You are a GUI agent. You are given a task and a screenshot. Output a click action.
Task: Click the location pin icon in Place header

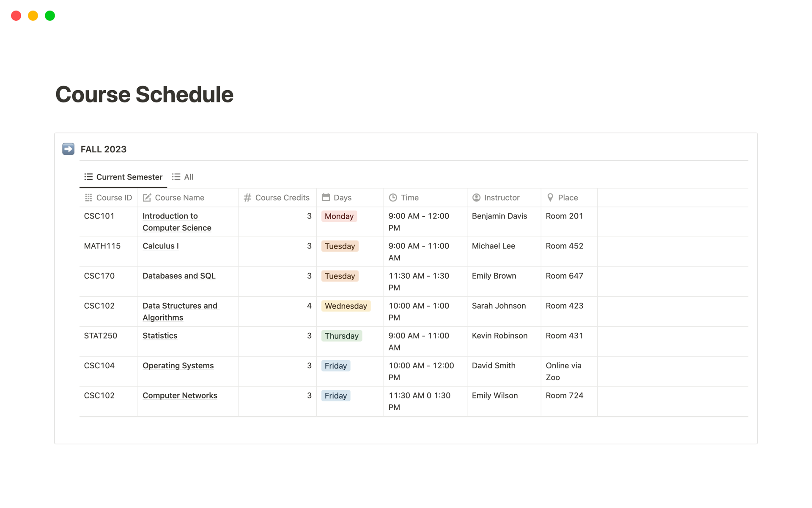(550, 198)
